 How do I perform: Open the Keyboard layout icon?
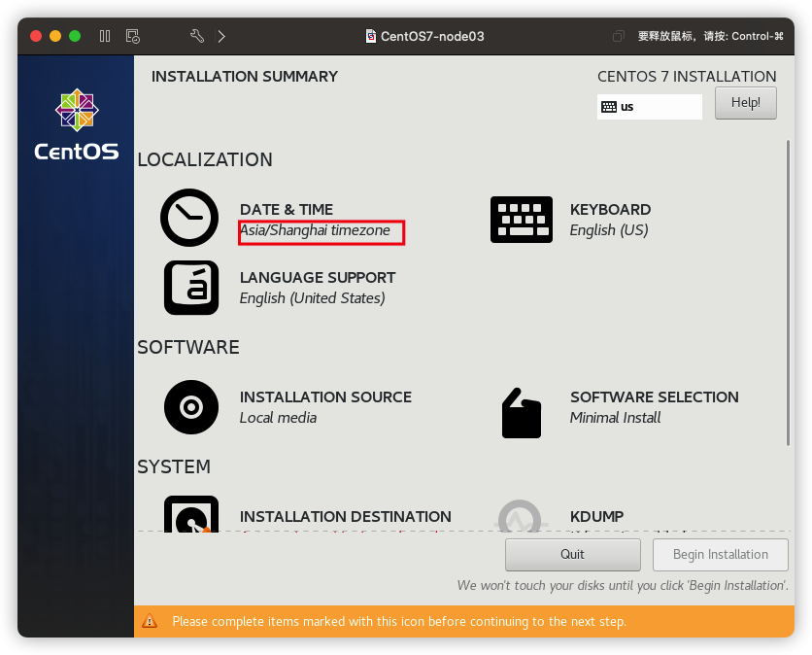point(522,220)
